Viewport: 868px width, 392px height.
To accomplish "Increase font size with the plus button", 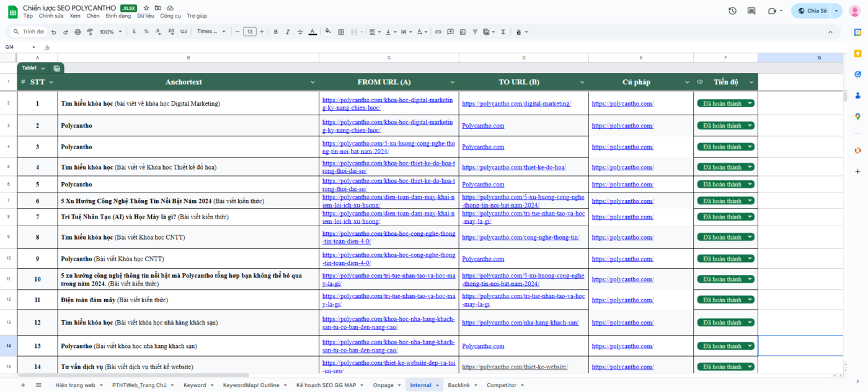I will (x=262, y=32).
